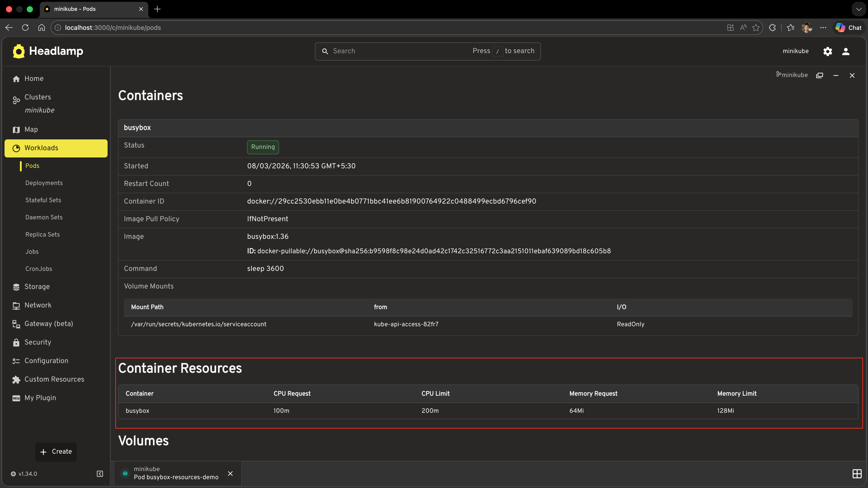Click inside the Search field
The image size is (868, 488).
point(387,51)
